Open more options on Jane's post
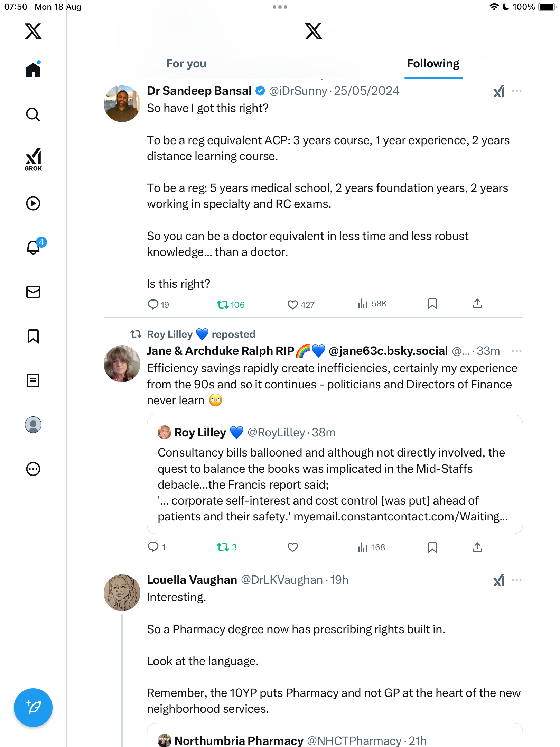 [517, 351]
